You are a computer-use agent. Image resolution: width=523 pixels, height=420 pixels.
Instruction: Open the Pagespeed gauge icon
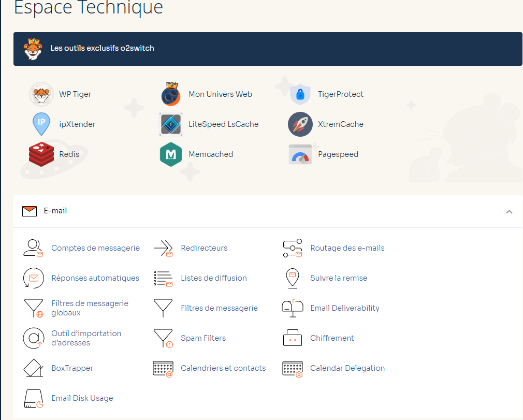(x=300, y=154)
